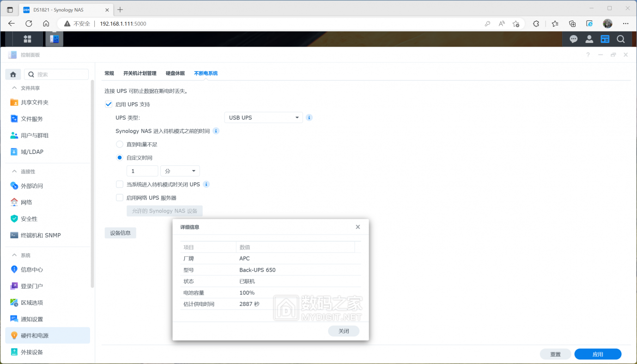Image resolution: width=637 pixels, height=364 pixels.
Task: Click Permitted Synology NAS devices button
Action: [164, 211]
